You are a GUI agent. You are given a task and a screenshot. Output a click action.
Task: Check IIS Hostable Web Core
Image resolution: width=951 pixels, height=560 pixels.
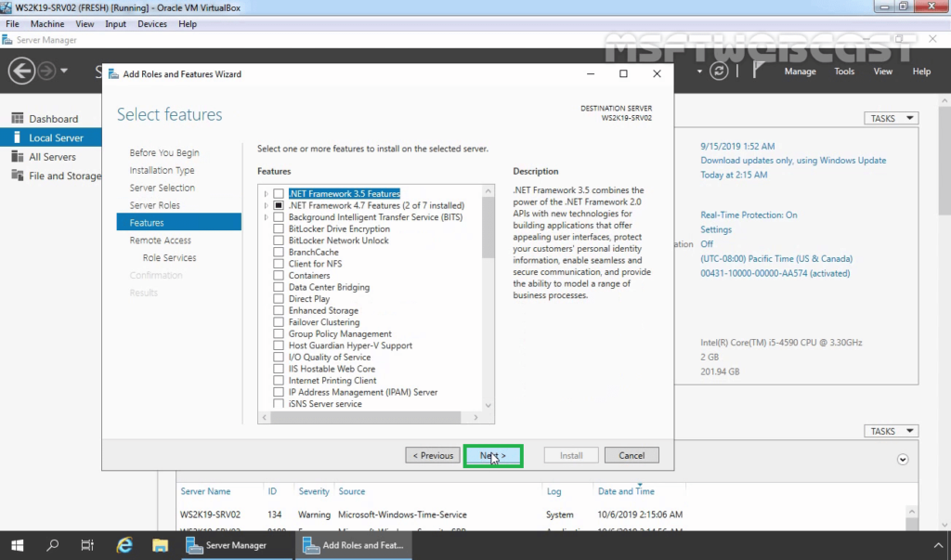click(279, 369)
